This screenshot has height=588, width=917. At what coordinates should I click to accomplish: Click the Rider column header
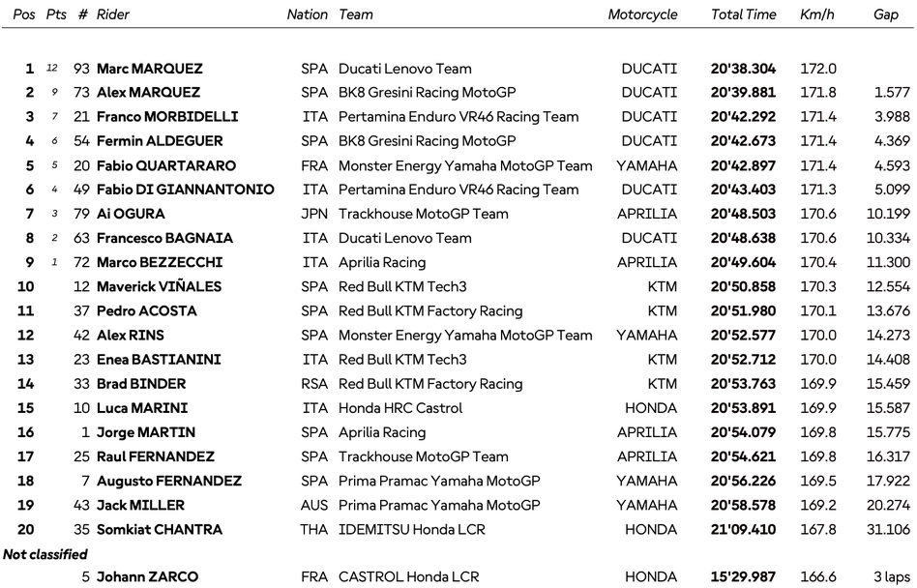113,15
